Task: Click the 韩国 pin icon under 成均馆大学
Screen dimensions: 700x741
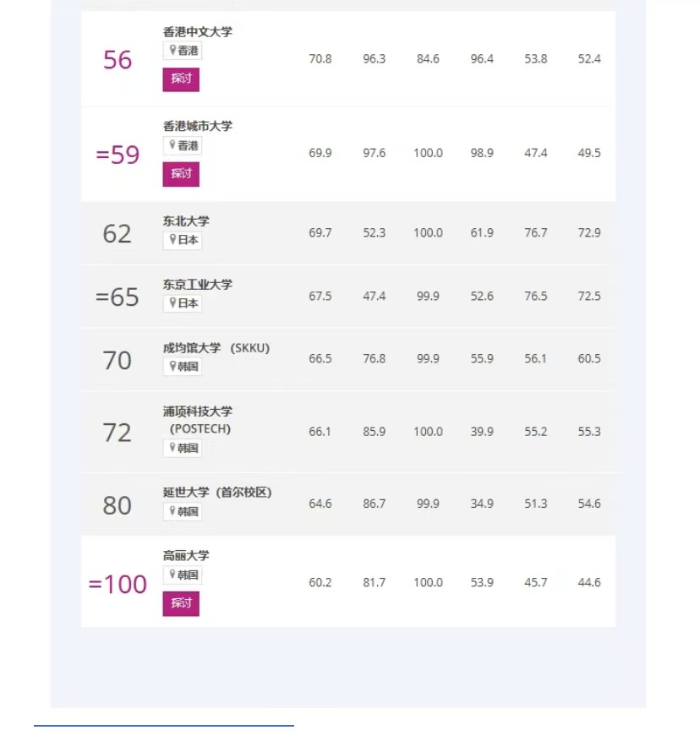Action: tap(172, 366)
